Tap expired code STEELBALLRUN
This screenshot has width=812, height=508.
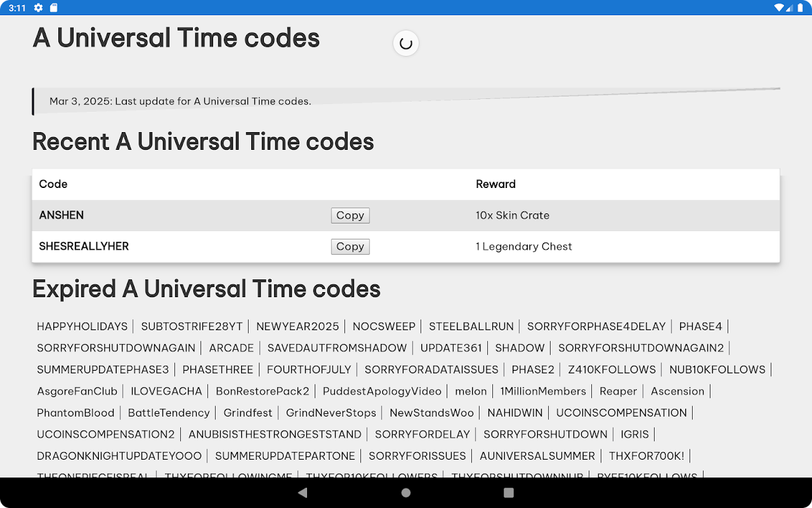coord(471,326)
